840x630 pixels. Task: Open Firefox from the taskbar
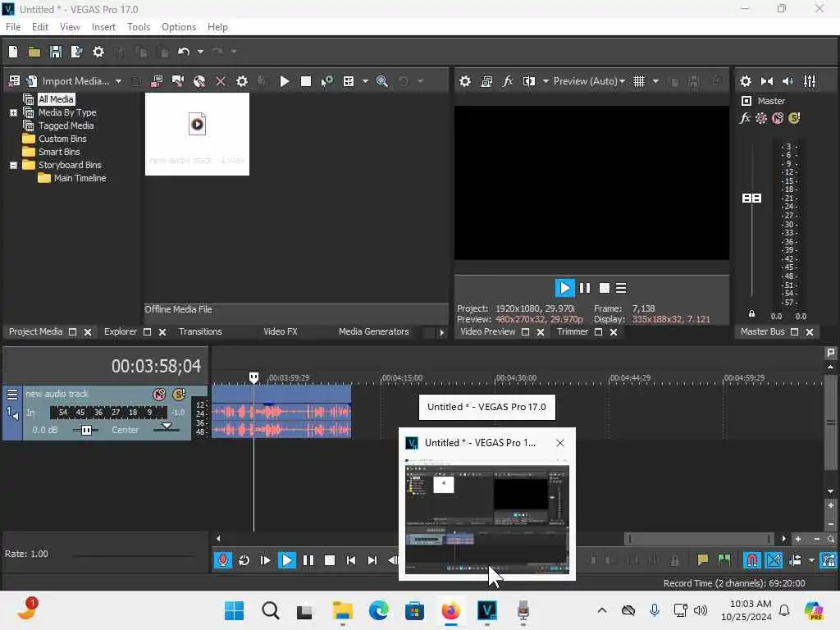(451, 610)
